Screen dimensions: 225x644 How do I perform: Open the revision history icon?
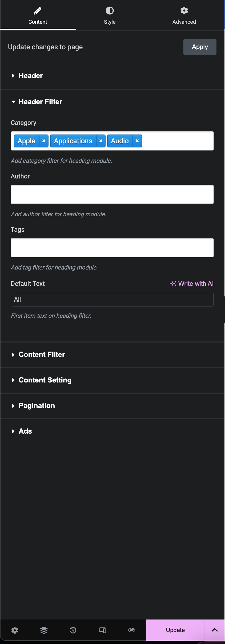click(x=73, y=630)
